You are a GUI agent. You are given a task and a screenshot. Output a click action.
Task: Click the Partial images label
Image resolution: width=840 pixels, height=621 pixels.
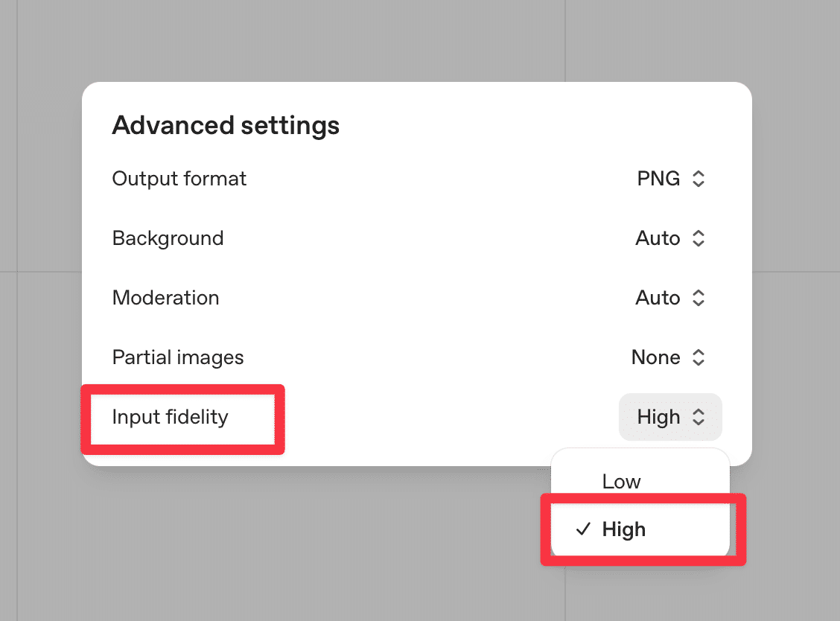[x=177, y=357]
